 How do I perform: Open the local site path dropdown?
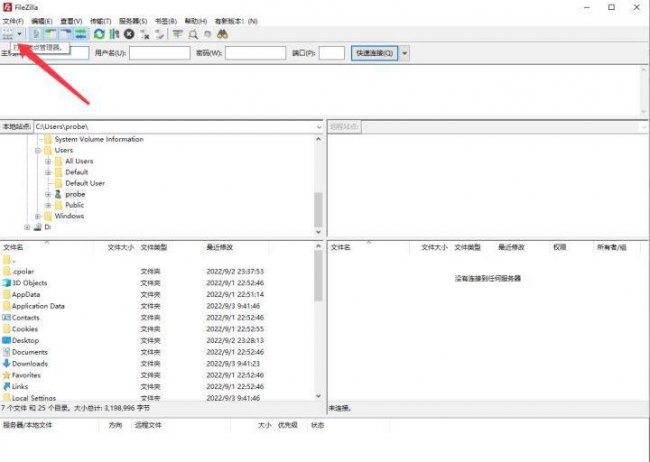[x=319, y=127]
